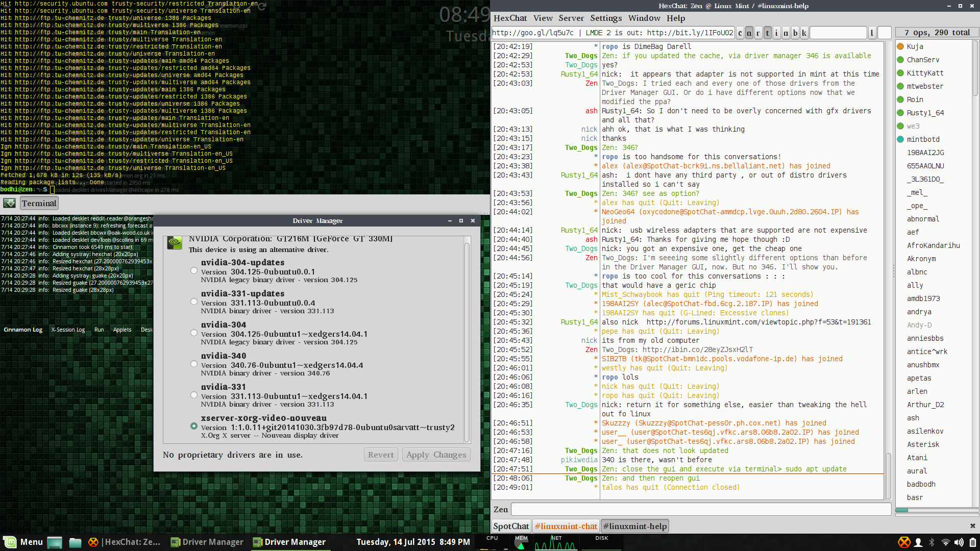Open the Wi-Fi network tray icon
This screenshot has width=980, height=551.
(x=945, y=542)
